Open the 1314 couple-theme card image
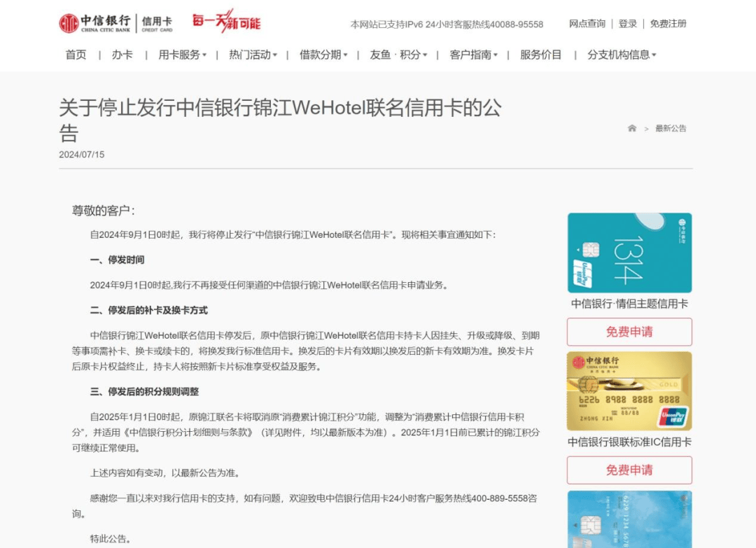The height and width of the screenshot is (548, 756). click(630, 253)
